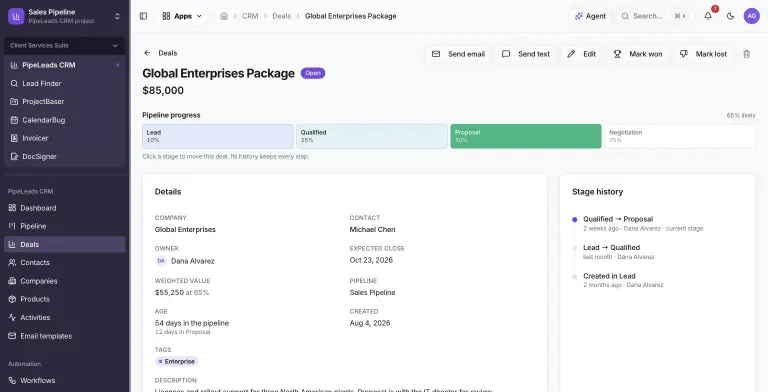Open Products in sidebar
This screenshot has width=768, height=392.
pos(65,299)
